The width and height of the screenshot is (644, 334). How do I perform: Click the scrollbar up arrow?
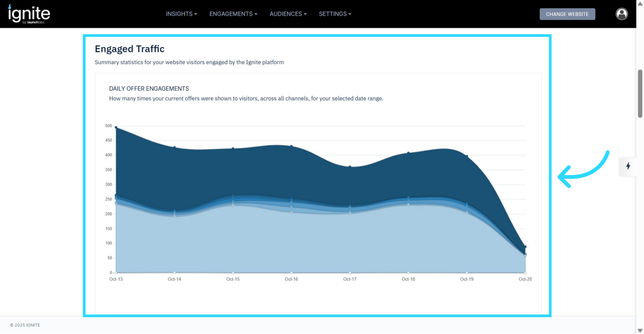pyautogui.click(x=640, y=4)
